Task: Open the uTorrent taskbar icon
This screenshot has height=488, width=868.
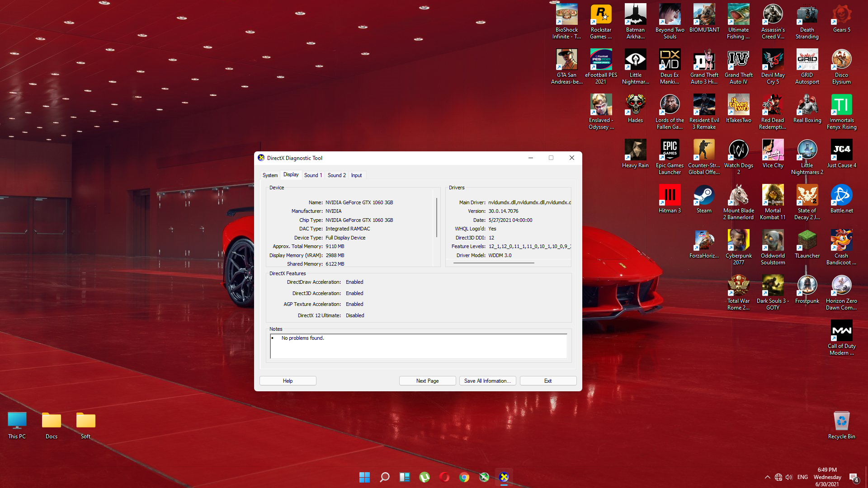Action: point(425,477)
